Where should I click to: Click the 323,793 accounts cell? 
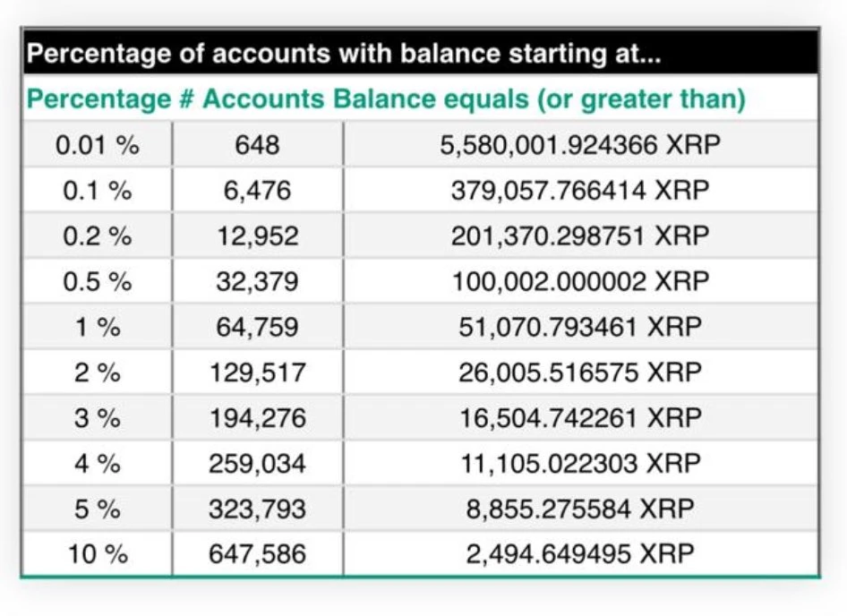(257, 509)
